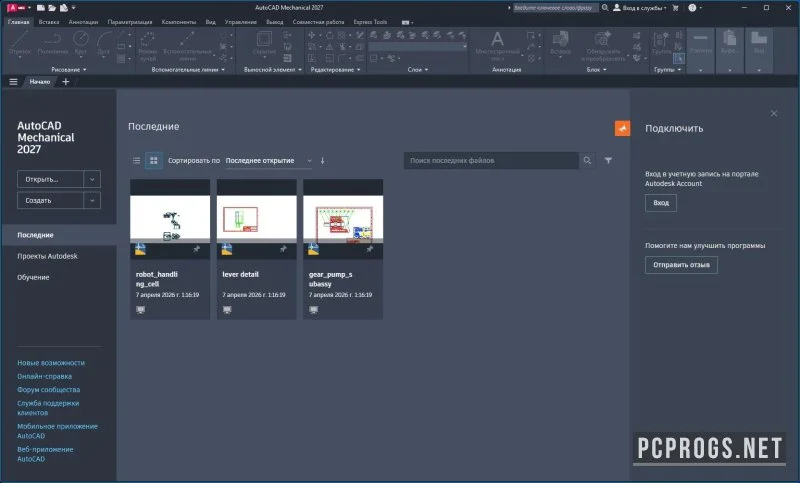Expand the Слои panel dropdown
Image resolution: width=800 pixels, height=483 pixels.
pos(427,69)
